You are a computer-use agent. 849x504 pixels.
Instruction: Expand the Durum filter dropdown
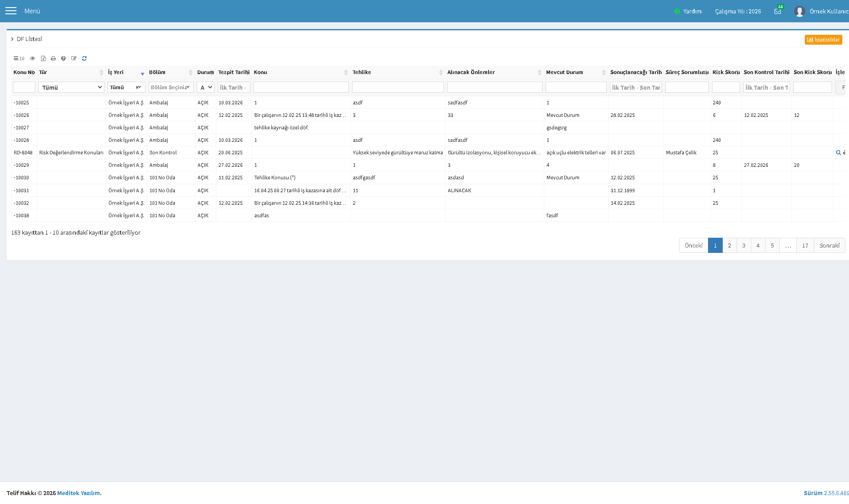click(x=206, y=87)
